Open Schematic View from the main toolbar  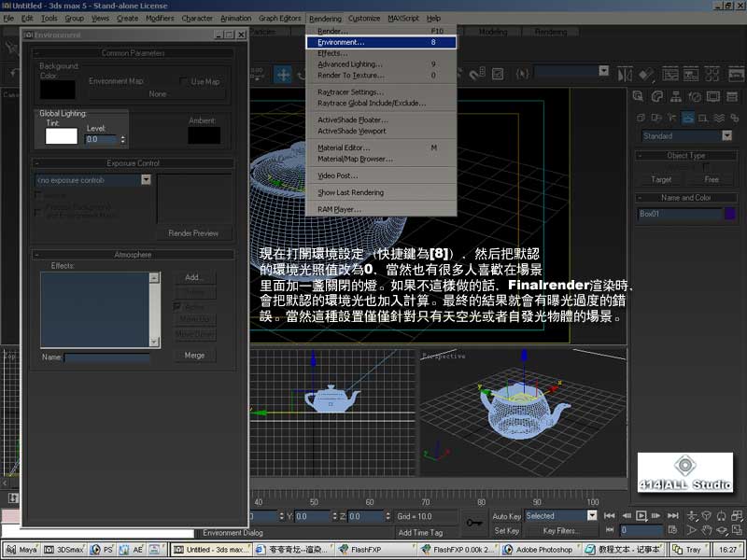tap(691, 75)
